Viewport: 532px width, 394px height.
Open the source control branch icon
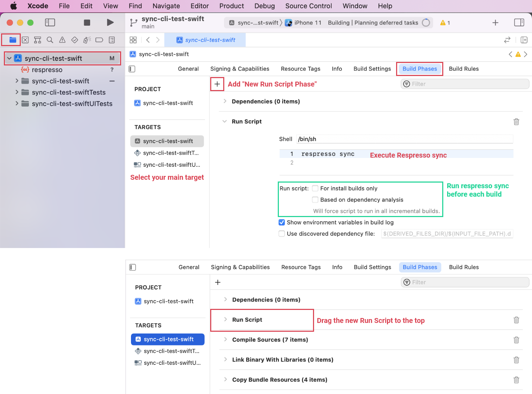(x=133, y=23)
